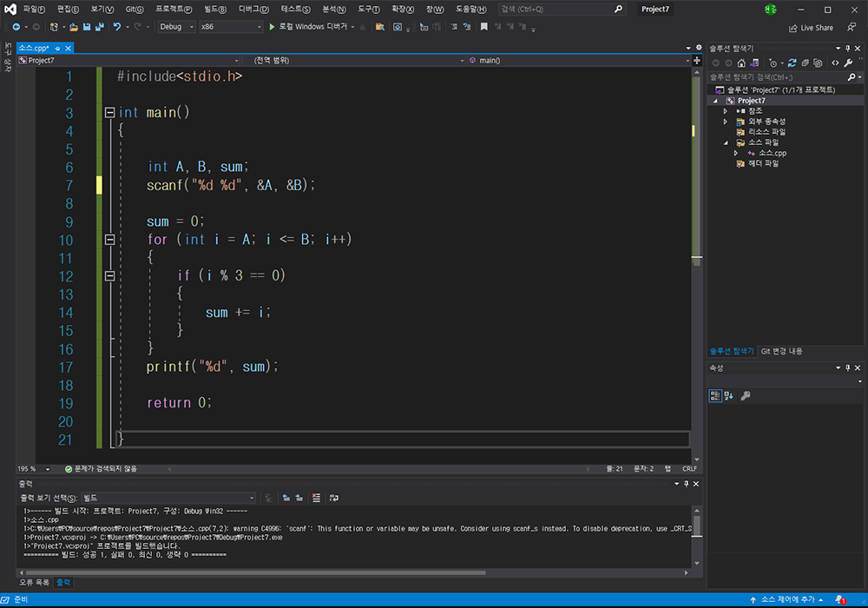Viewport: 868px width, 608px height.
Task: Click the navigate backward arrow in toolbar
Action: [16, 27]
